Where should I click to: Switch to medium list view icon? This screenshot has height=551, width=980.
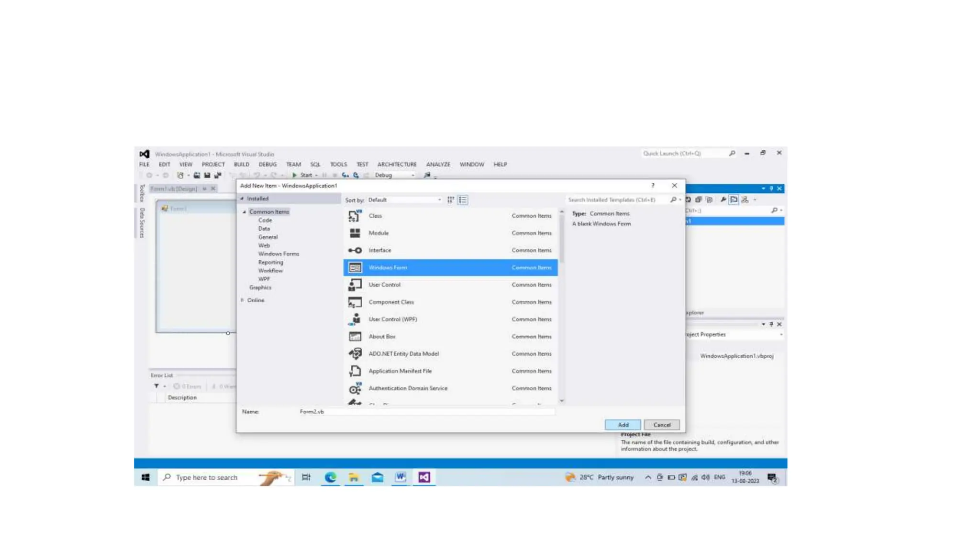(463, 200)
